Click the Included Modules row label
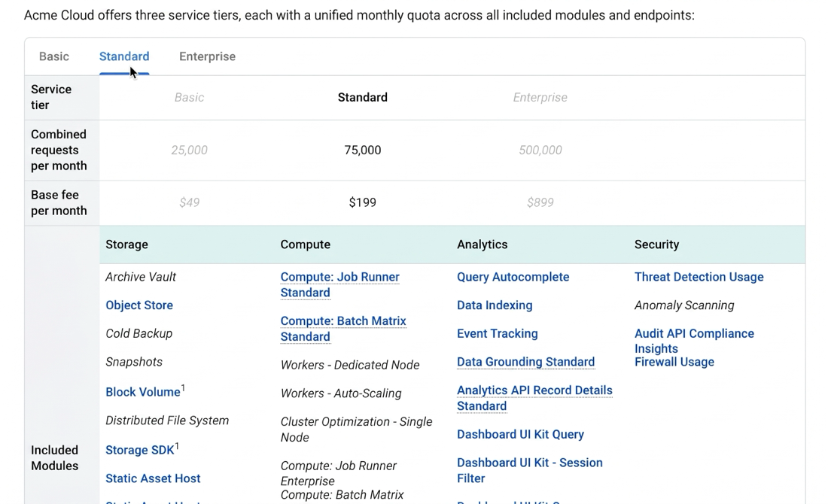 [x=54, y=457]
